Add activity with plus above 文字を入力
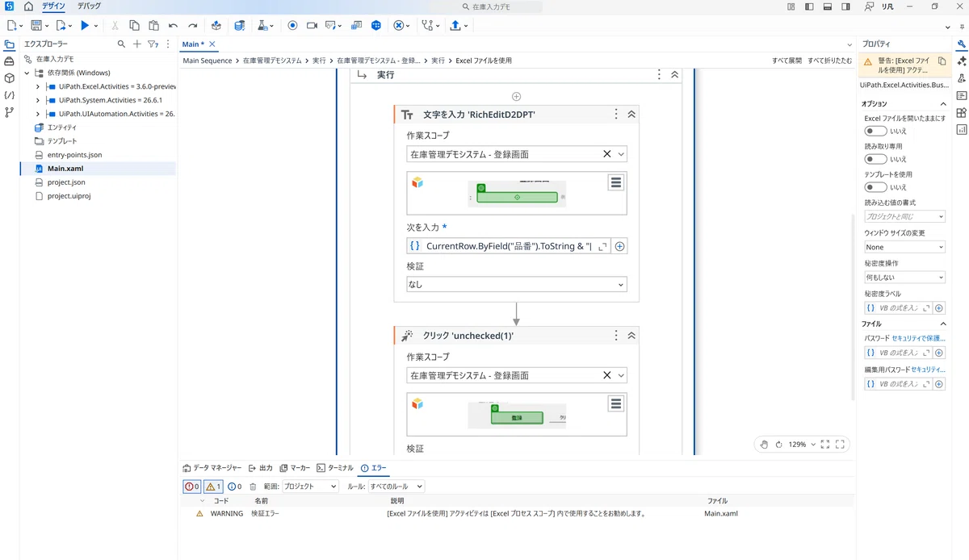 point(517,96)
